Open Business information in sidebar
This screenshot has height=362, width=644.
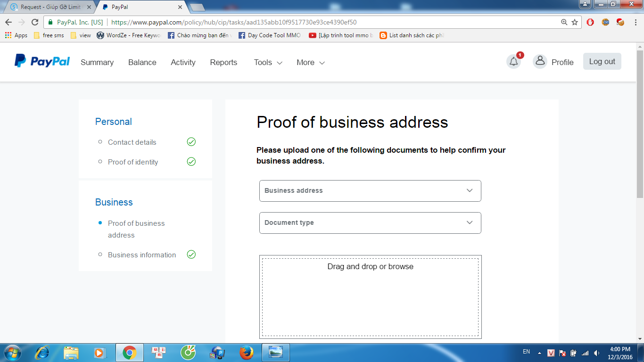pos(142,255)
